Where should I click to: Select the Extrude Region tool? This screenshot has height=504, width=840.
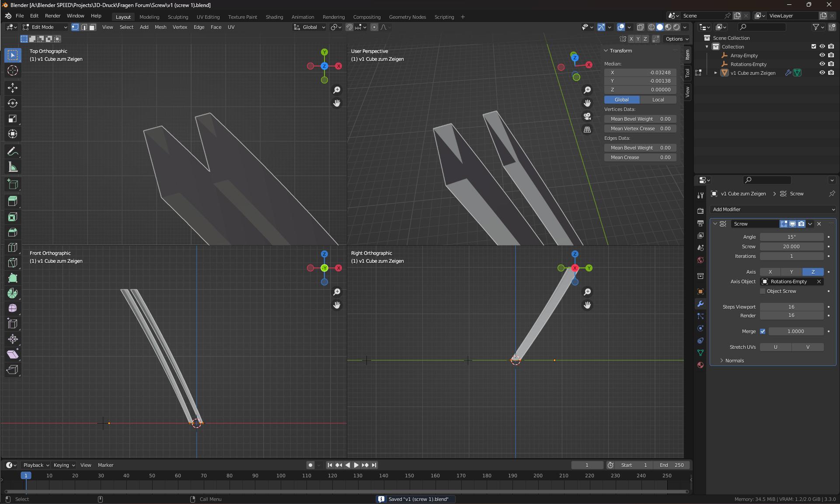pyautogui.click(x=13, y=202)
